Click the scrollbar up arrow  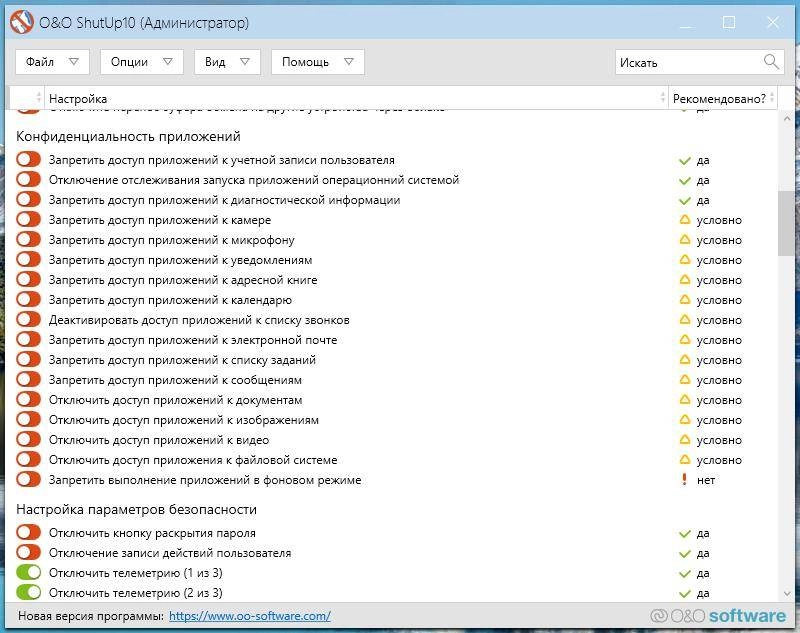[786, 118]
